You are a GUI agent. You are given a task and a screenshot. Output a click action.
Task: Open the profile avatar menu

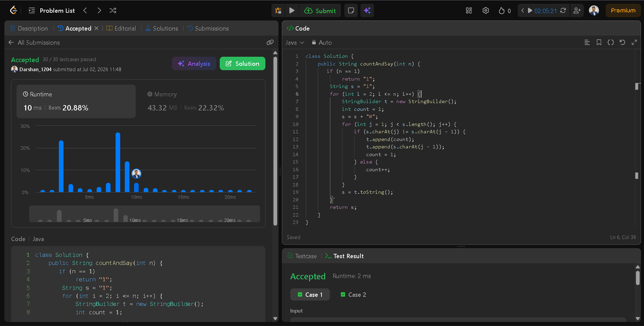pos(594,10)
